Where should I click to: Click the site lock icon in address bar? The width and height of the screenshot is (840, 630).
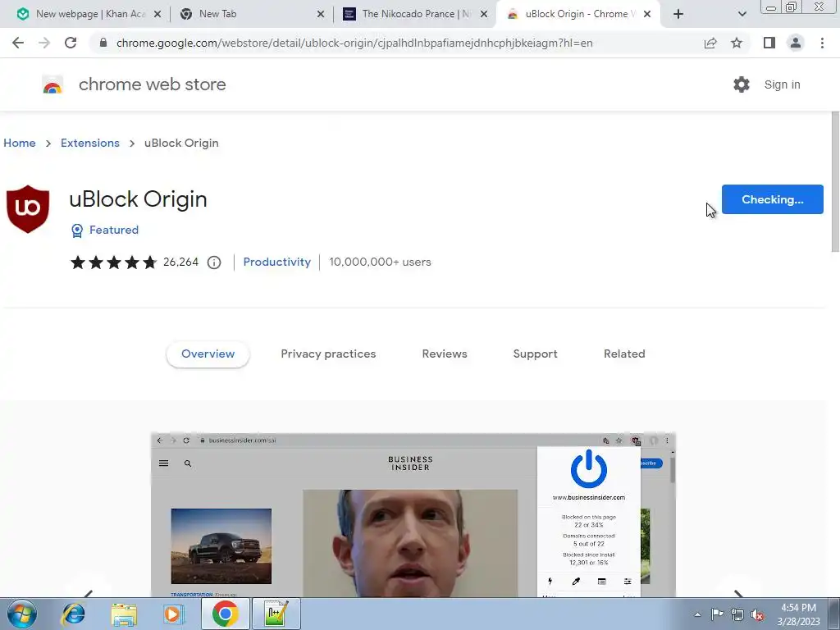pos(103,43)
